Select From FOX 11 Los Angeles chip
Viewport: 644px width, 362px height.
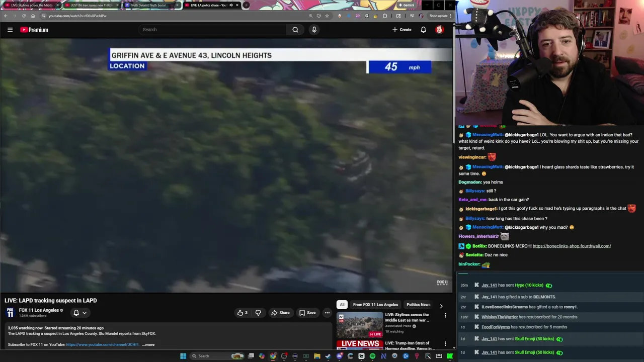375,305
